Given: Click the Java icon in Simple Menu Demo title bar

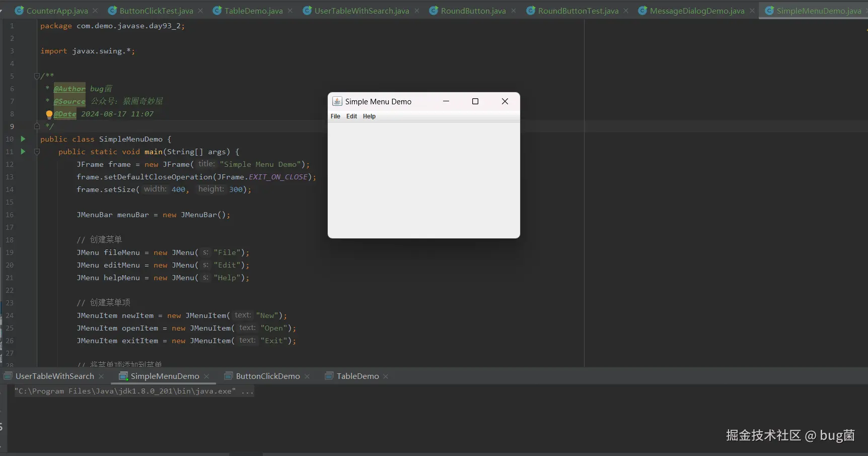Looking at the screenshot, I should click(337, 101).
